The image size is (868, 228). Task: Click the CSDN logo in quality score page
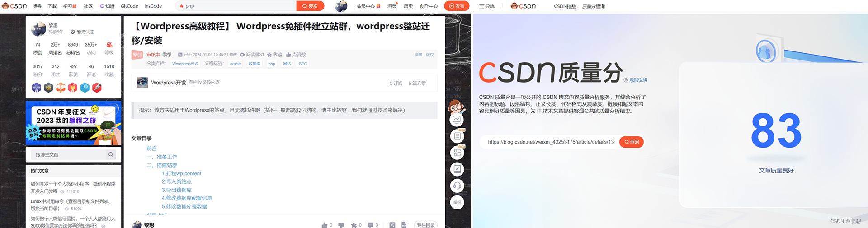[523, 6]
